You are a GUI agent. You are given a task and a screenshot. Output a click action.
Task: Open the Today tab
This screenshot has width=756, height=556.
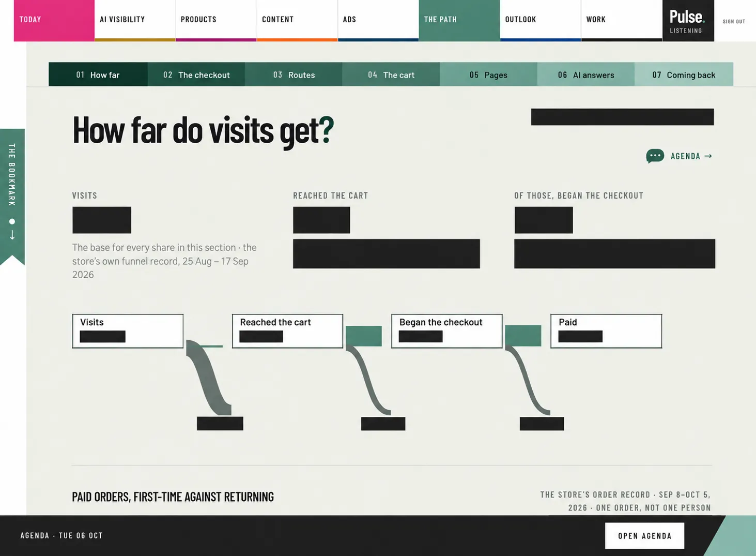pyautogui.click(x=54, y=20)
